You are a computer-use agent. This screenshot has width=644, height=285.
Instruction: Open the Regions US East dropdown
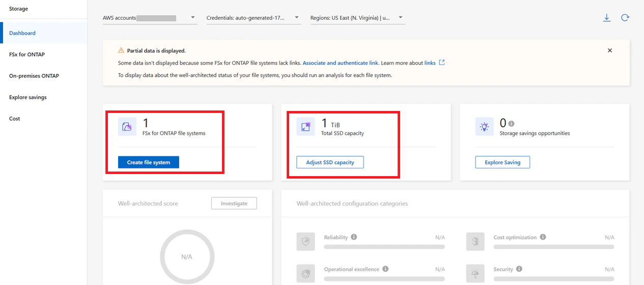coord(357,18)
